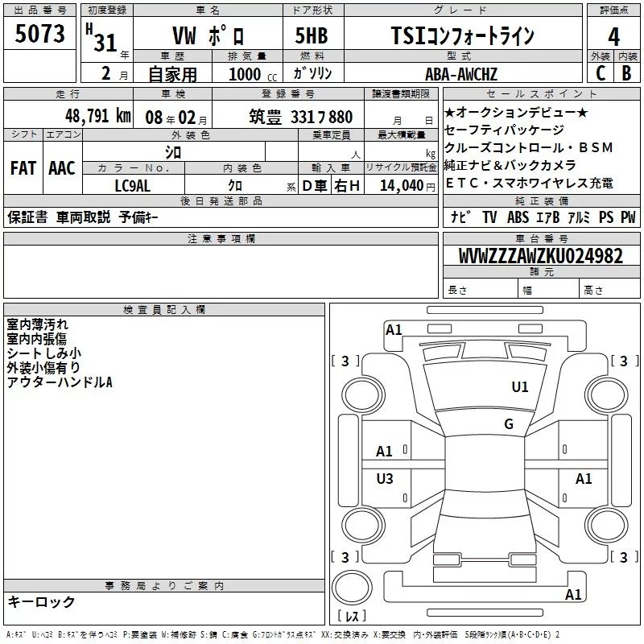Click the G windshield chip mark
This screenshot has width=644, height=644.
(x=509, y=423)
